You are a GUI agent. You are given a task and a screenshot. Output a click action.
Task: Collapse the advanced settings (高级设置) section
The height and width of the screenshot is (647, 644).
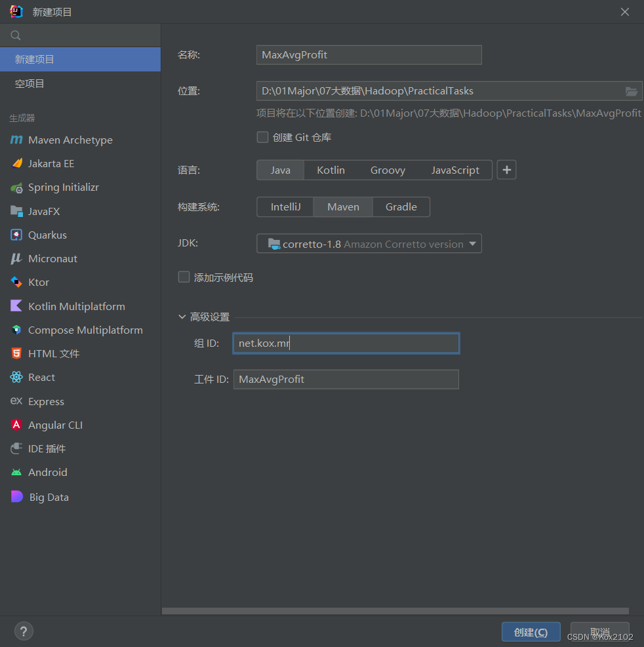[x=182, y=317]
